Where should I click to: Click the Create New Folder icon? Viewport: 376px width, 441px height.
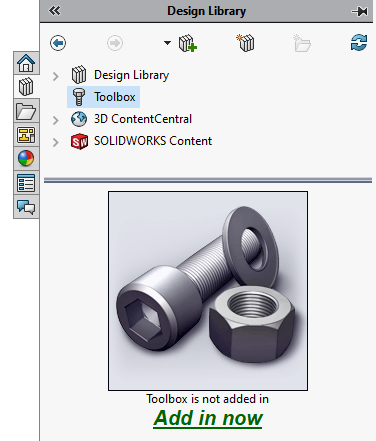(302, 43)
